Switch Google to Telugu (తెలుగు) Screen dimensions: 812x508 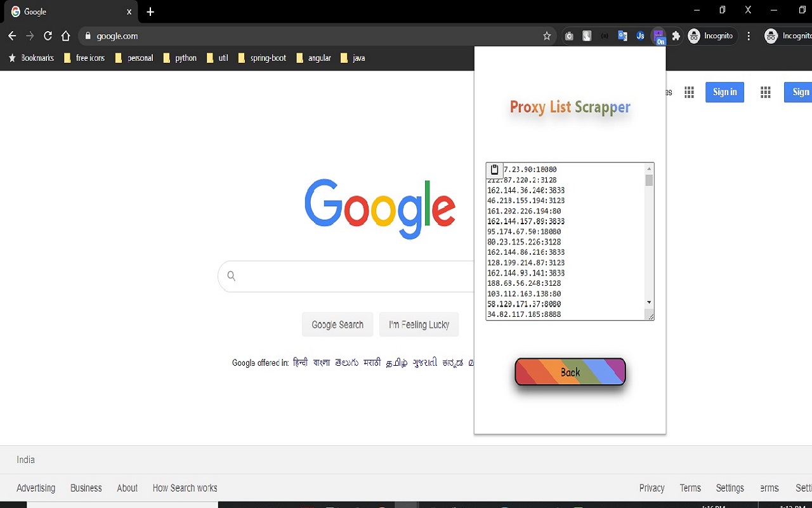pyautogui.click(x=347, y=363)
